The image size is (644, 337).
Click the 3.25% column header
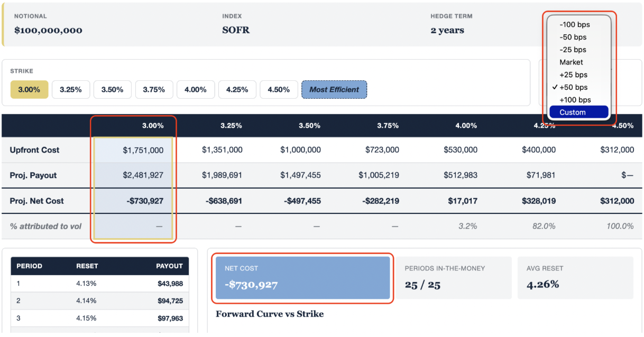(231, 126)
